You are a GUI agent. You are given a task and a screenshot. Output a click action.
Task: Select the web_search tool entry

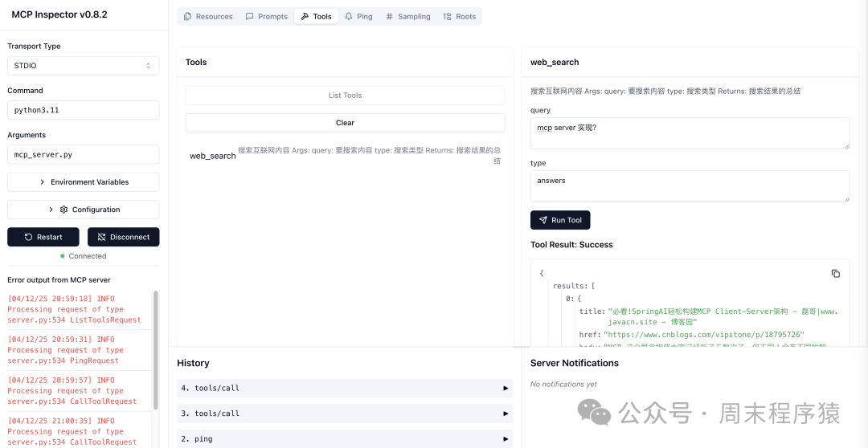coord(345,156)
